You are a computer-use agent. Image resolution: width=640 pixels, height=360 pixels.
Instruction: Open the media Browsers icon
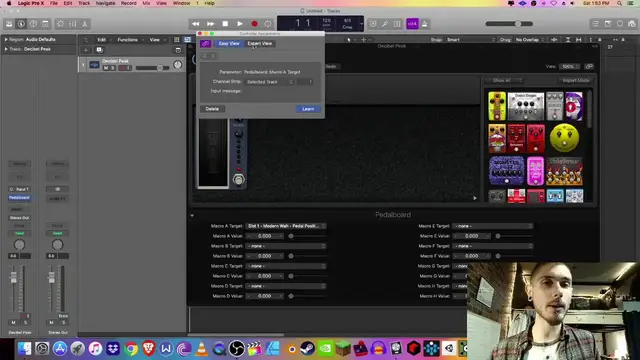click(x=632, y=24)
